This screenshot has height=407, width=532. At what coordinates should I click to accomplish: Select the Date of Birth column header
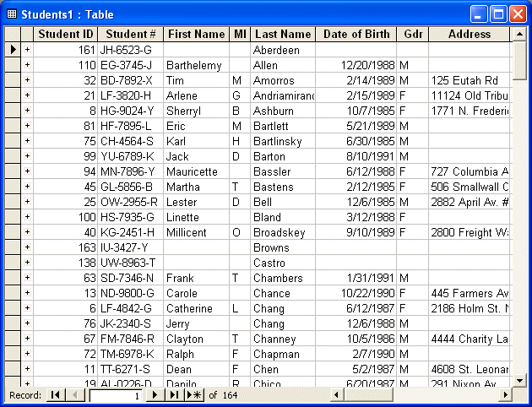(356, 35)
